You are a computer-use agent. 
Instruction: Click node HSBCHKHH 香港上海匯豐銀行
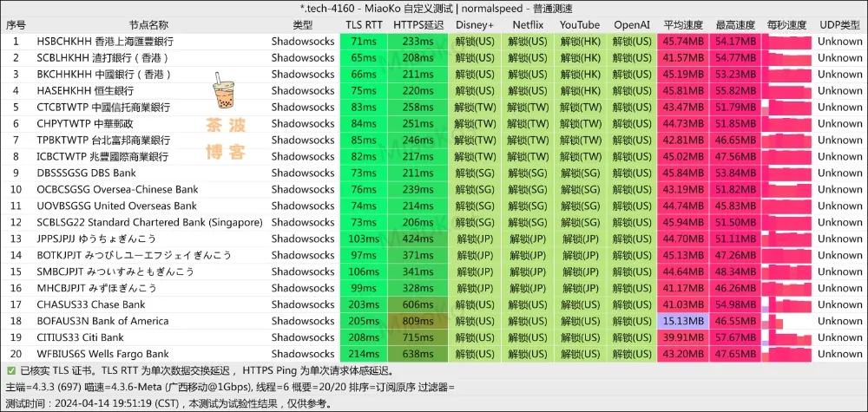105,42
